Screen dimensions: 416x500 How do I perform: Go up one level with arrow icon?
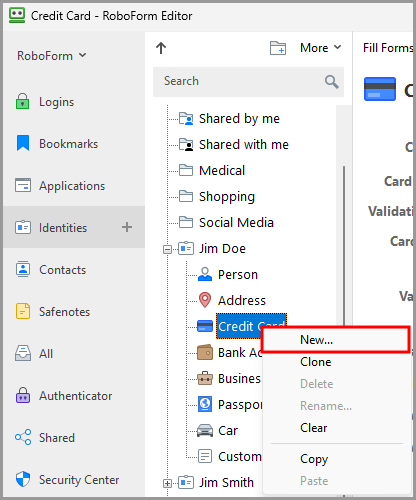click(161, 48)
